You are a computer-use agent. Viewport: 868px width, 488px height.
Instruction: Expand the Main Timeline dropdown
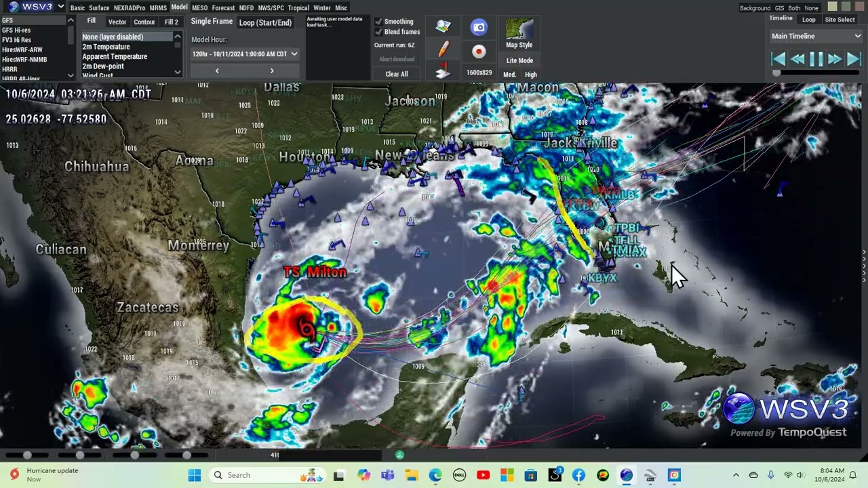(x=816, y=36)
